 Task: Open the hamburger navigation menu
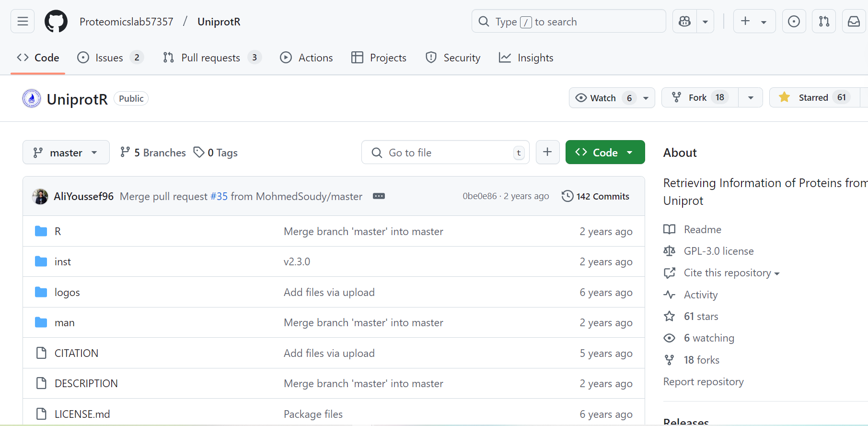(x=23, y=22)
